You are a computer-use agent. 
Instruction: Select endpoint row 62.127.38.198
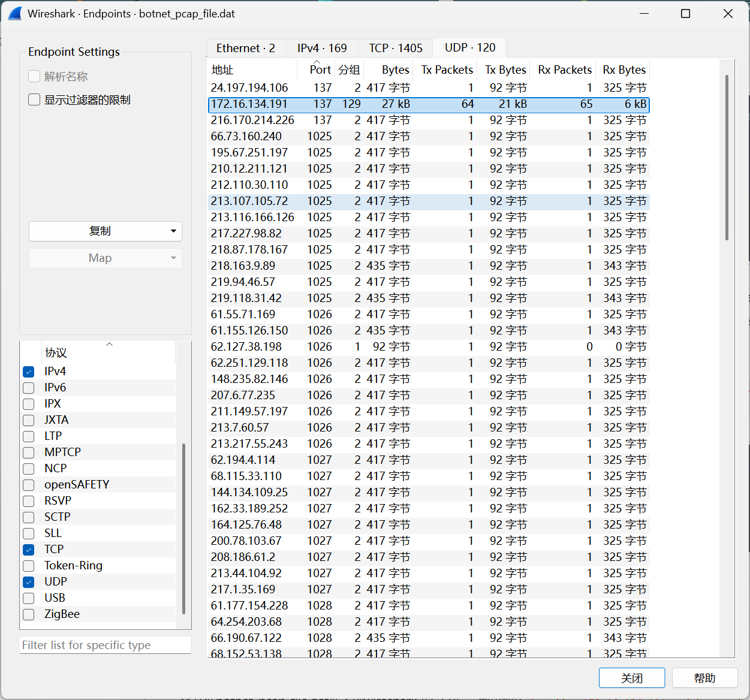coord(429,347)
